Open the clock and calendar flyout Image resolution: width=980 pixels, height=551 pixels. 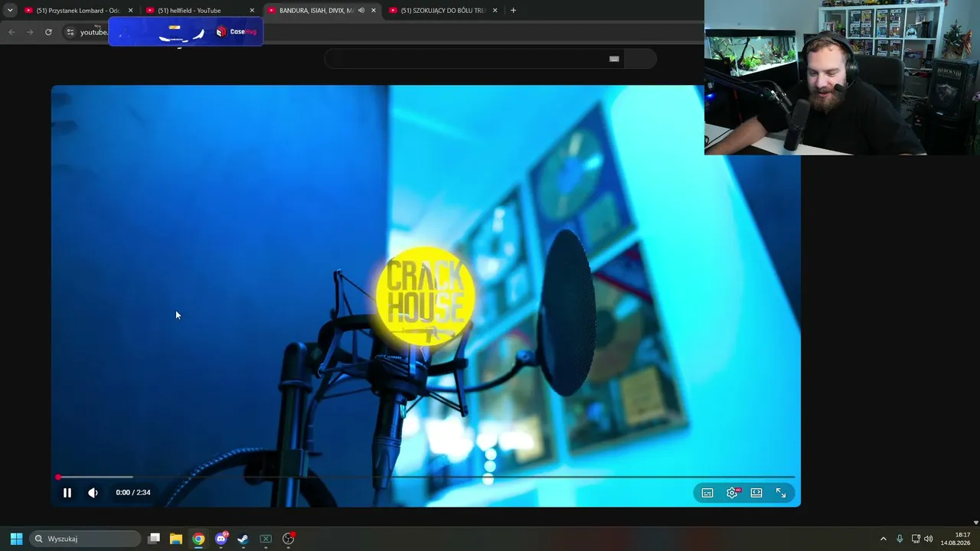pos(956,539)
